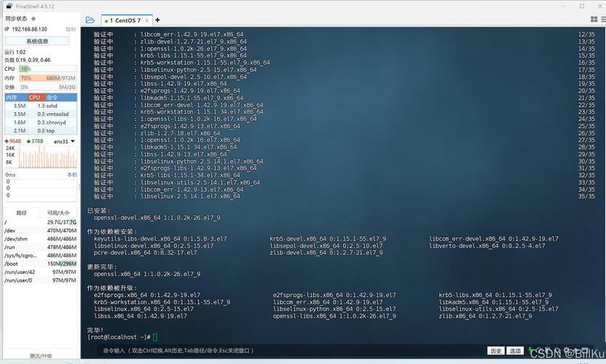Open the connection manager folder icon
The image size is (606, 364).
90,20
